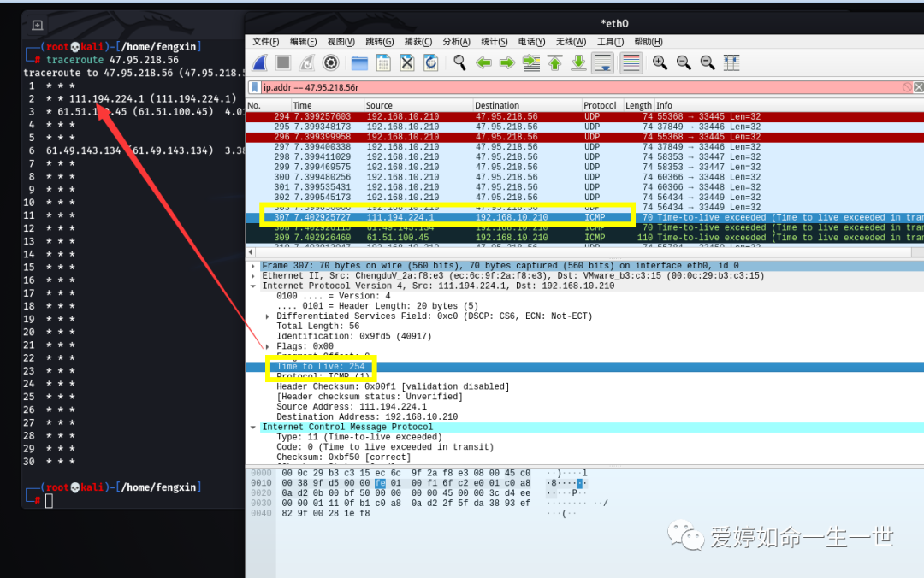924x578 pixels.
Task: Zoom in on packet list text
Action: tap(660, 62)
